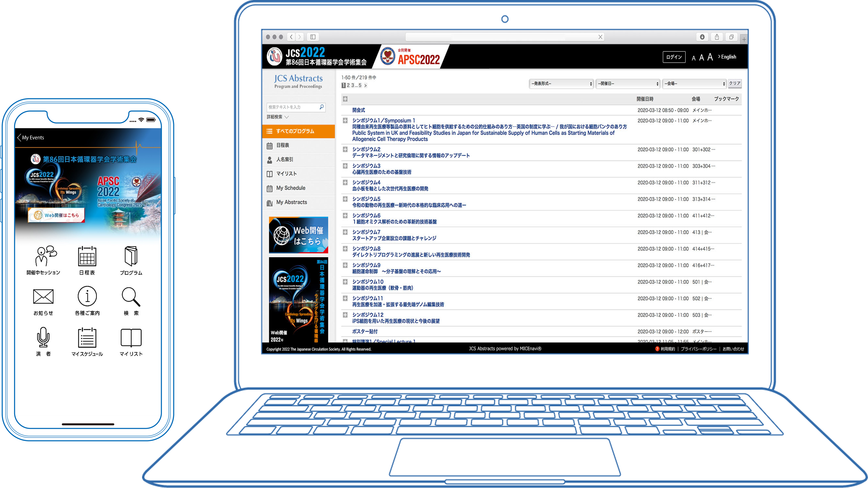
Task: Focus the search text field
Action: (292, 107)
